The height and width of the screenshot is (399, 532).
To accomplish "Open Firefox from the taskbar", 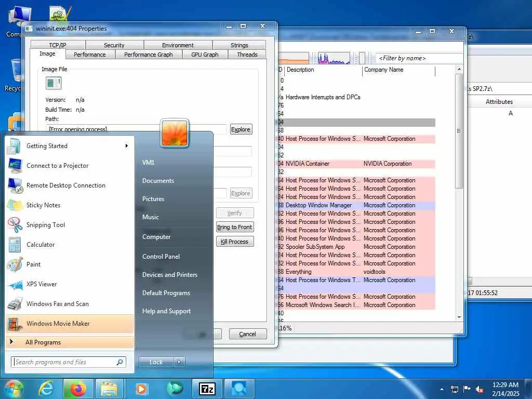I will 78,389.
